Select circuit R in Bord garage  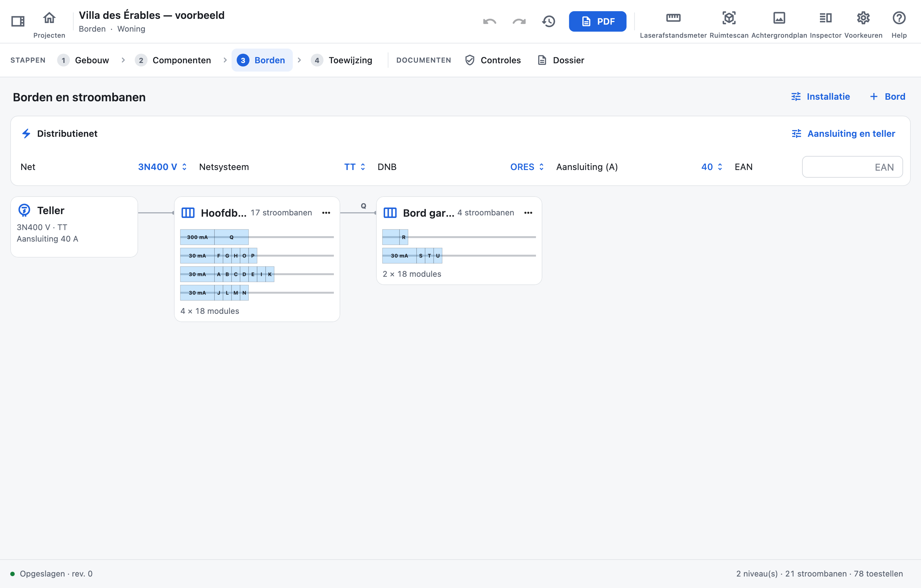click(404, 237)
